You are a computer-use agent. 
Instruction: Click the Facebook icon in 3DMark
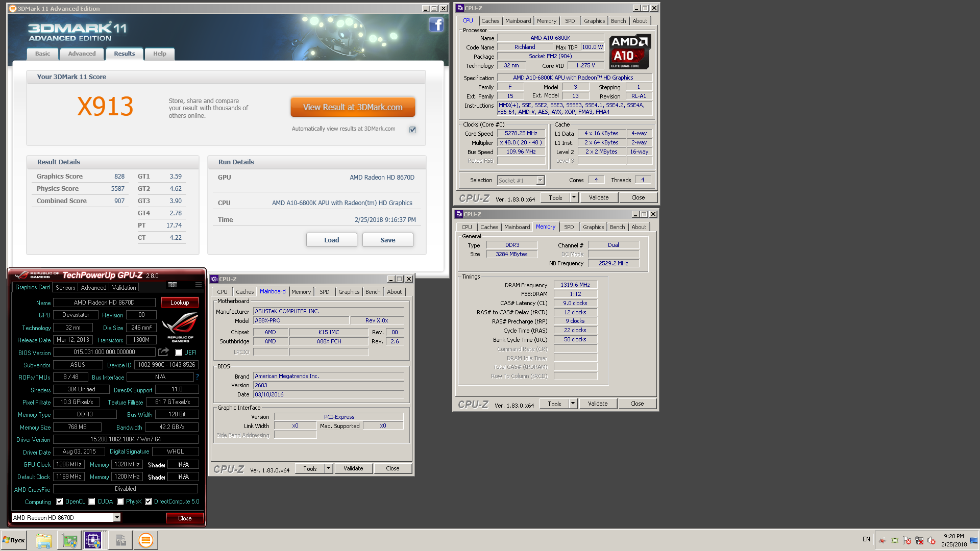[x=436, y=24]
